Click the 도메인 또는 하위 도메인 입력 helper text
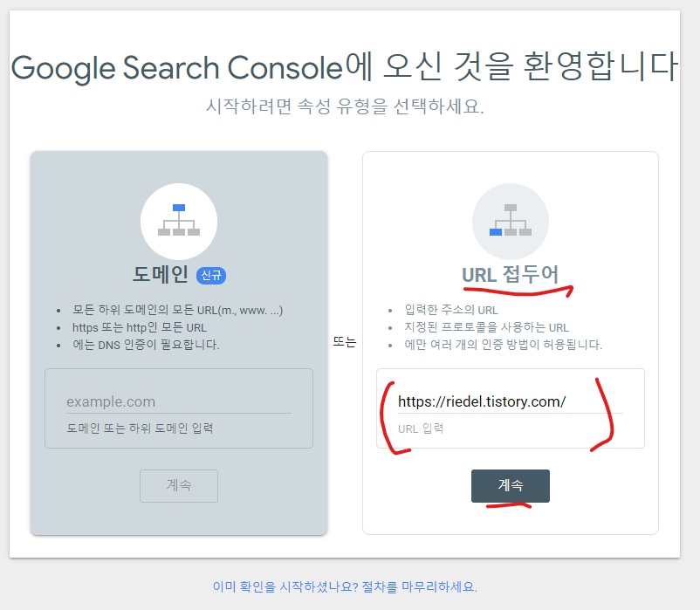Viewport: 700px width, 610px height. [140, 428]
